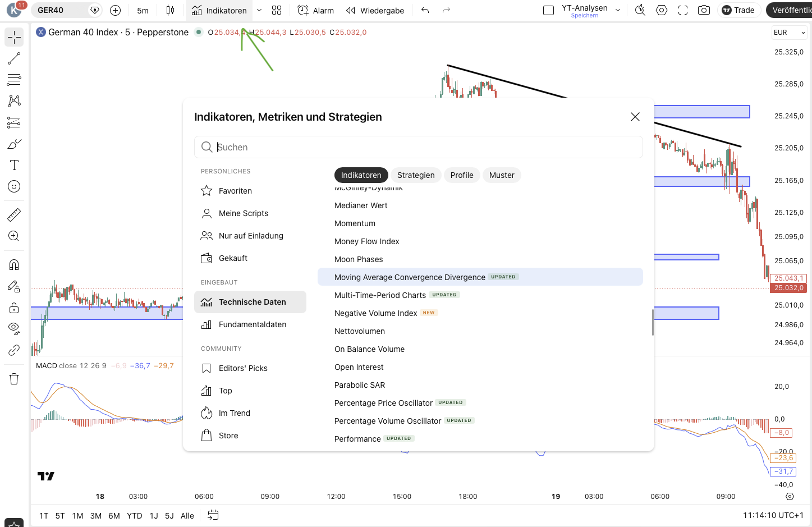Image resolution: width=812 pixels, height=527 pixels.
Task: Enter fullscreen mode
Action: point(683,10)
